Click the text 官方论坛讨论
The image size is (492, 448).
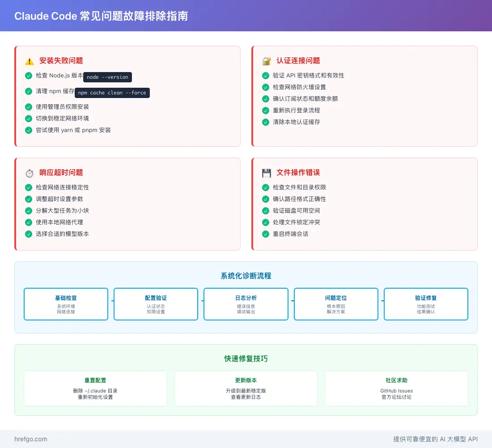[397, 397]
